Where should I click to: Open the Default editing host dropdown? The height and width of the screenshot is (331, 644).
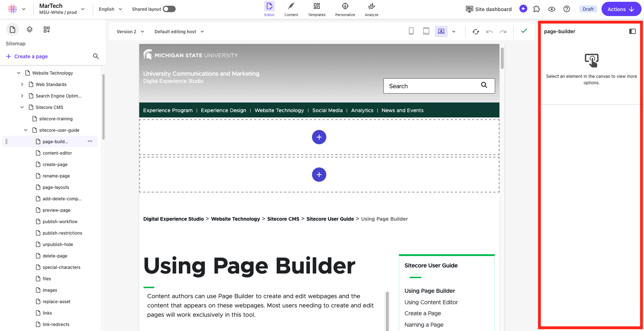coord(179,31)
